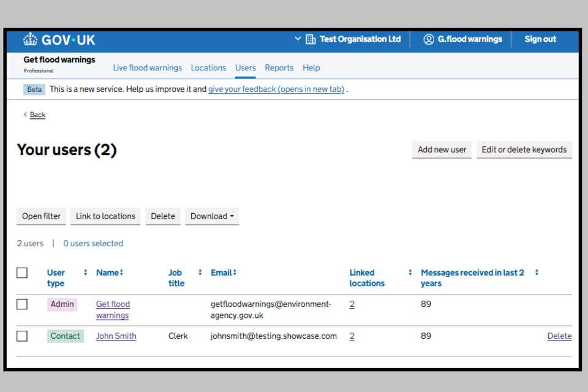Sort by Job title column arrows
The height and width of the screenshot is (392, 588).
[x=200, y=273]
